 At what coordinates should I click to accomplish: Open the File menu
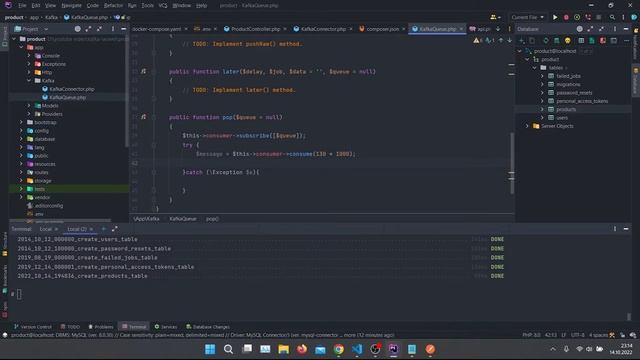coord(22,5)
